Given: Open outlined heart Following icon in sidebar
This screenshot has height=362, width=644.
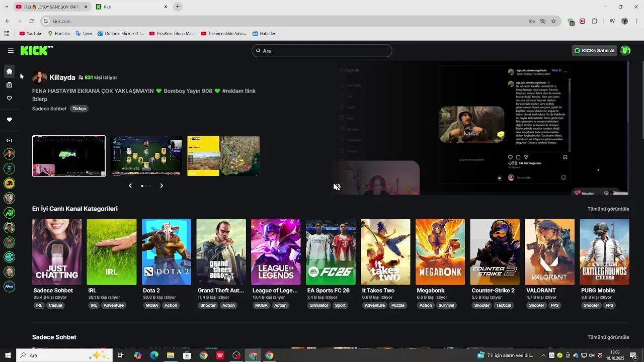Looking at the screenshot, I should tap(9, 99).
